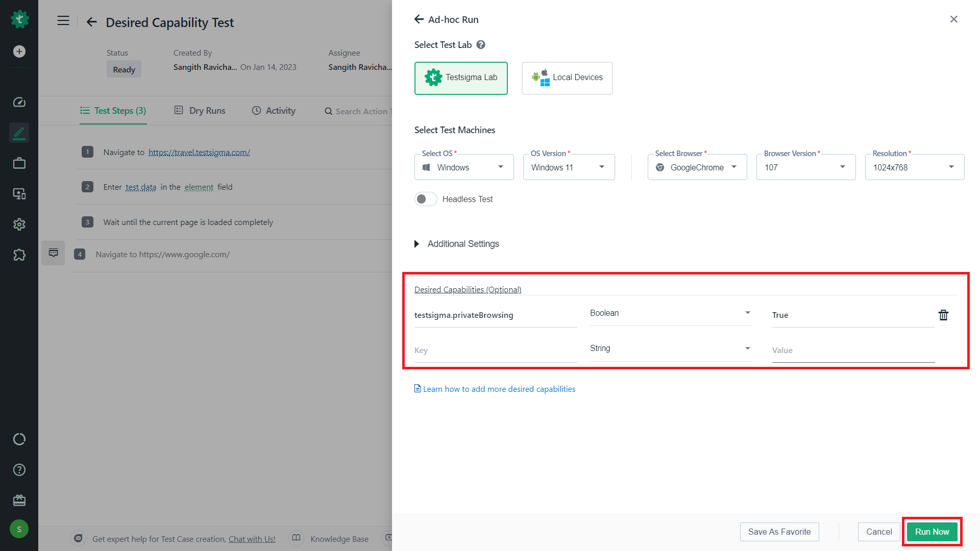Click the gift box icon in sidebar
Screen dimensions: 980x551
coord(19,500)
